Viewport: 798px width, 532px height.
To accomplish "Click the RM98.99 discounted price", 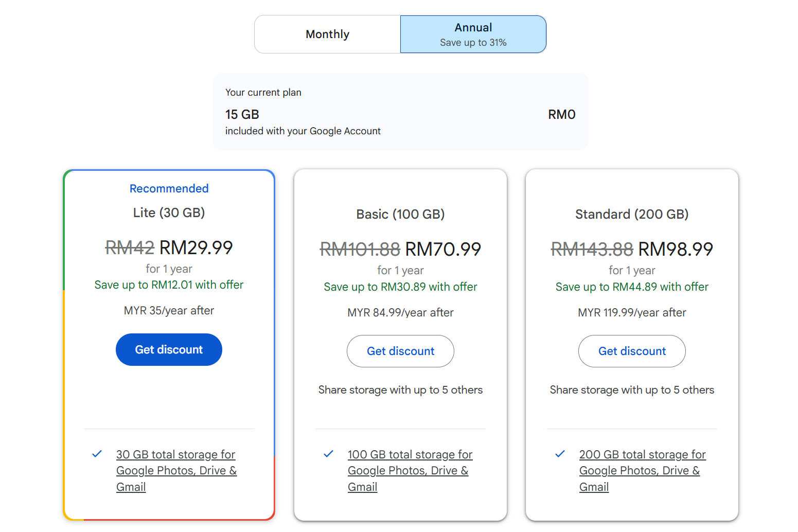I will (676, 250).
